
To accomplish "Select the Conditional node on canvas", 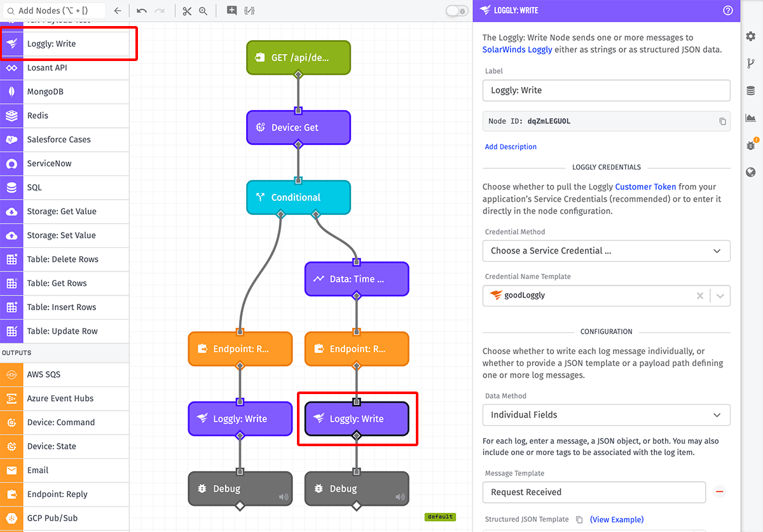I will (298, 198).
